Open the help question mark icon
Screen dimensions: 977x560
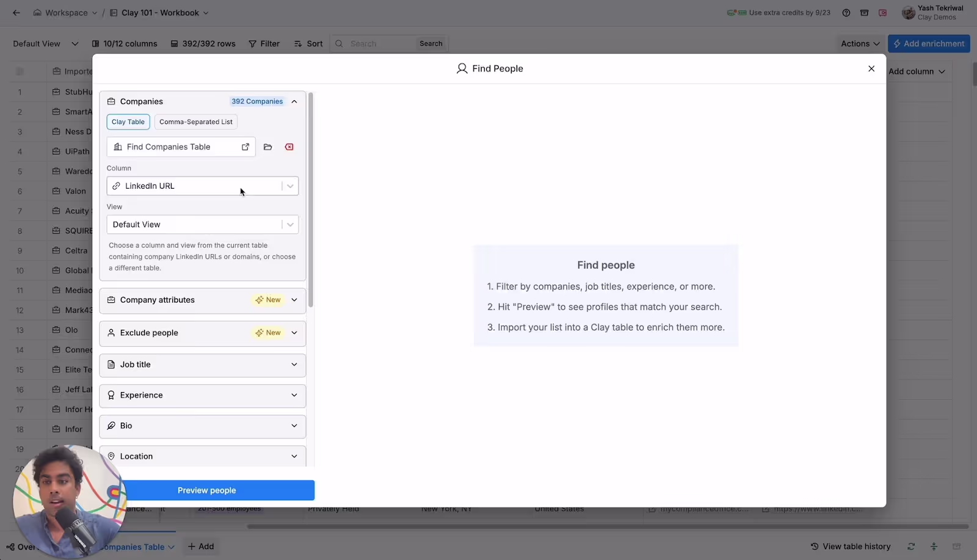[846, 13]
